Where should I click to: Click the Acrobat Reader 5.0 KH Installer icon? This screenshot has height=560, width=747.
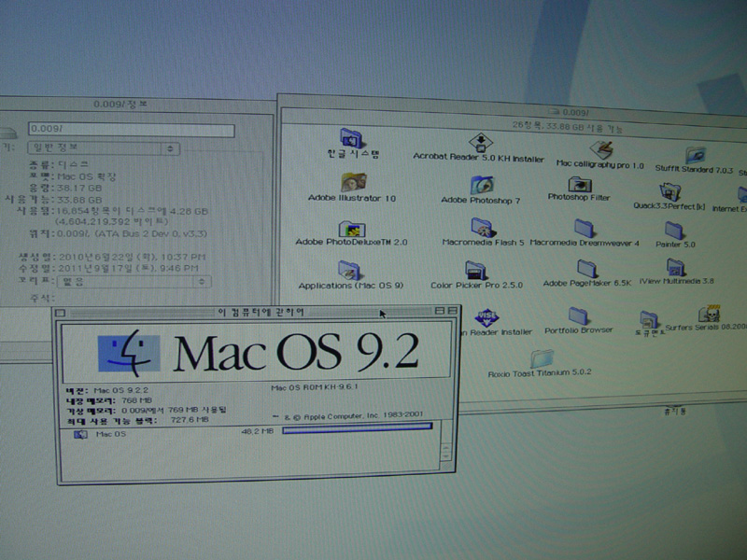480,142
